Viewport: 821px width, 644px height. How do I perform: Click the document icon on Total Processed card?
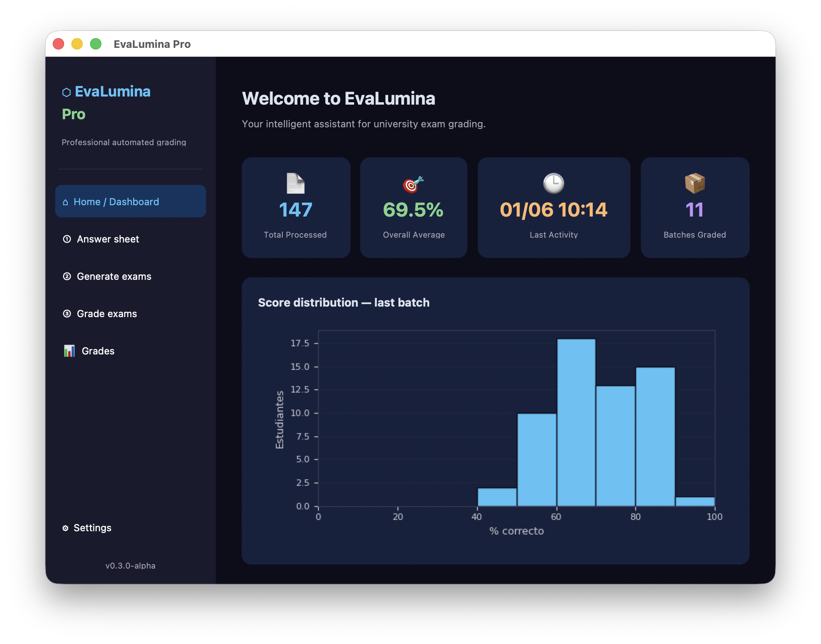[x=296, y=183]
